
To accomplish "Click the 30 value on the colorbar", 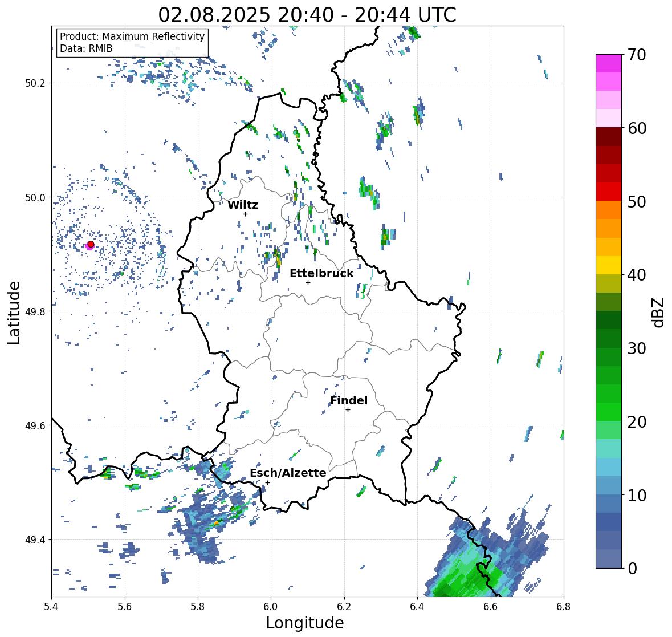I will point(637,348).
